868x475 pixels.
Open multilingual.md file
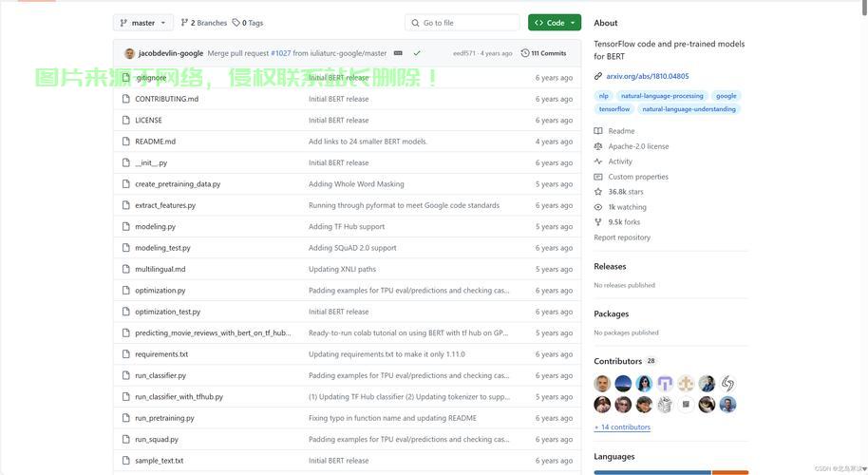(160, 269)
